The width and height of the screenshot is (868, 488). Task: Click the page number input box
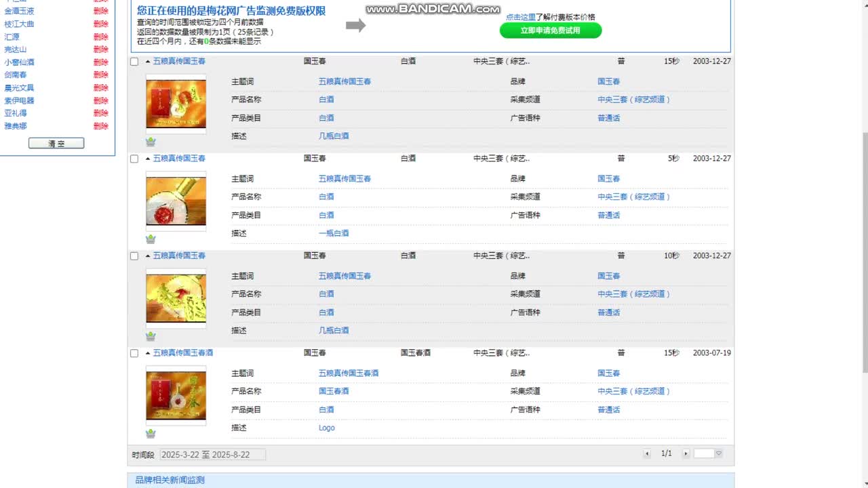(704, 453)
